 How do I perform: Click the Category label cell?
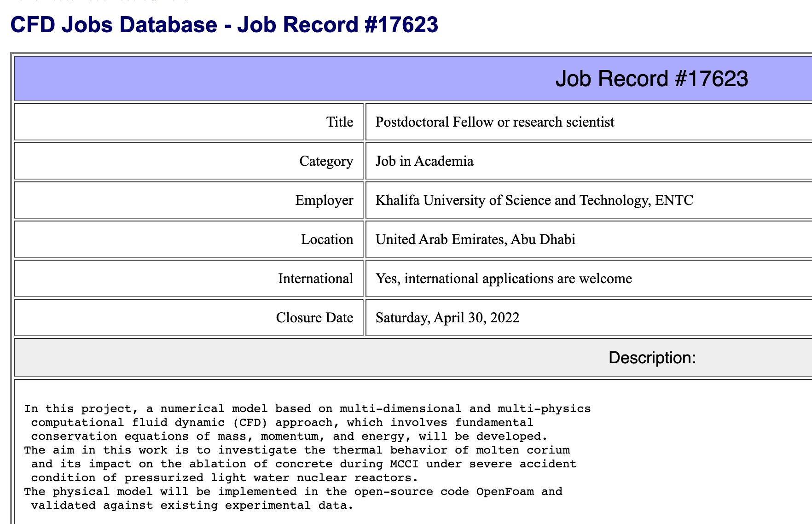189,161
